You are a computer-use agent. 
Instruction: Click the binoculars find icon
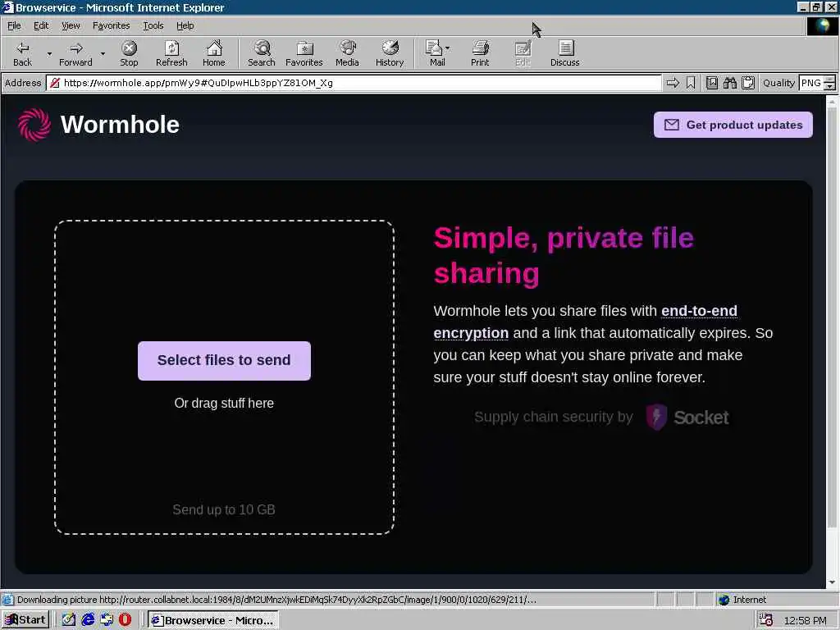pyautogui.click(x=729, y=83)
